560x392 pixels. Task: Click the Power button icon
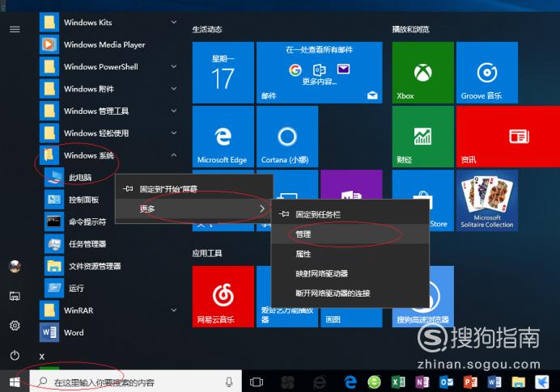point(15,356)
